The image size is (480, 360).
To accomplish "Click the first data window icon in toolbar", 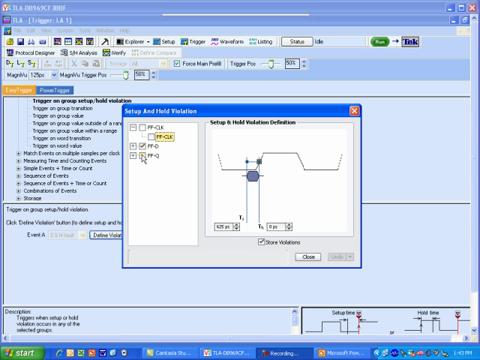I will pos(57,42).
